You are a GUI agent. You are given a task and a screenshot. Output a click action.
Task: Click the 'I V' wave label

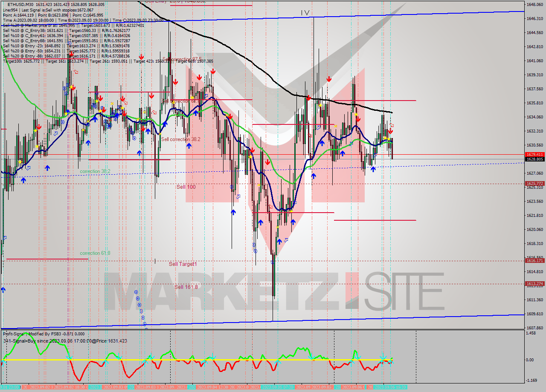pos(305,13)
